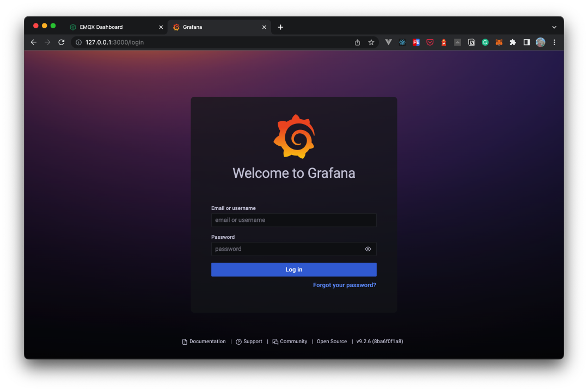
Task: Open the Vue devtools extension
Action: point(389,42)
